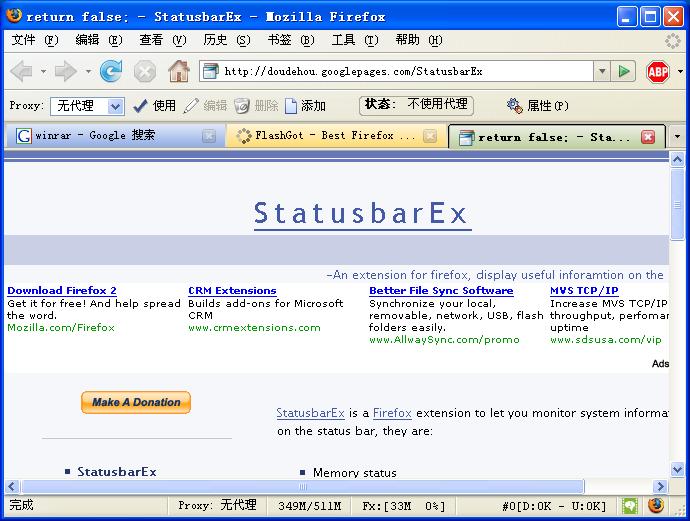Click the Back navigation arrow

click(22, 71)
